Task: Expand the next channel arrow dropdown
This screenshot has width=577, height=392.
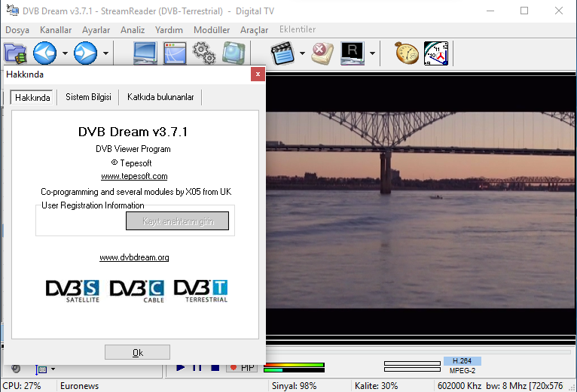Action: (106, 53)
